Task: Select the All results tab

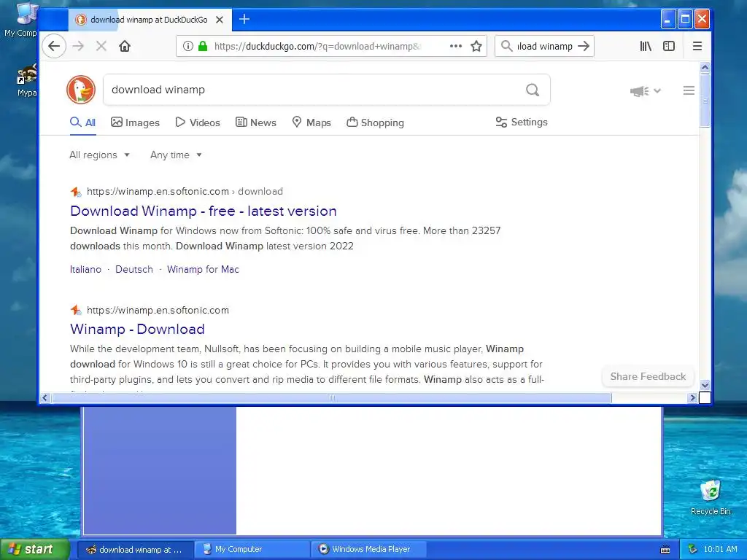Action: (x=83, y=122)
